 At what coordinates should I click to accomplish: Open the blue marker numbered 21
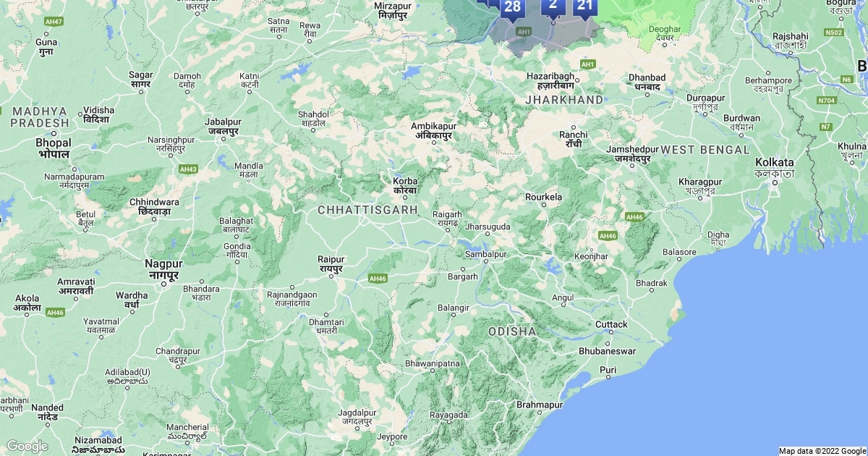pos(584,7)
